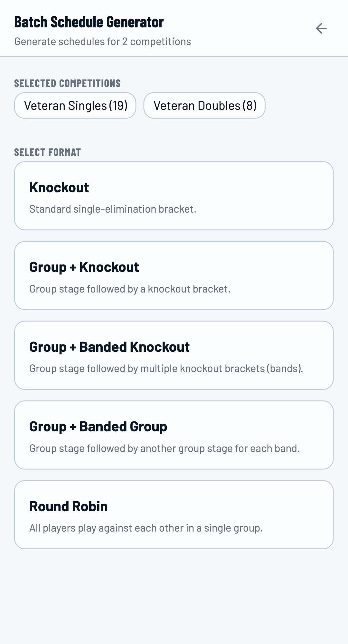Deselect the Veteran Singles (19) competition chip
The height and width of the screenshot is (644, 348).
(x=75, y=105)
